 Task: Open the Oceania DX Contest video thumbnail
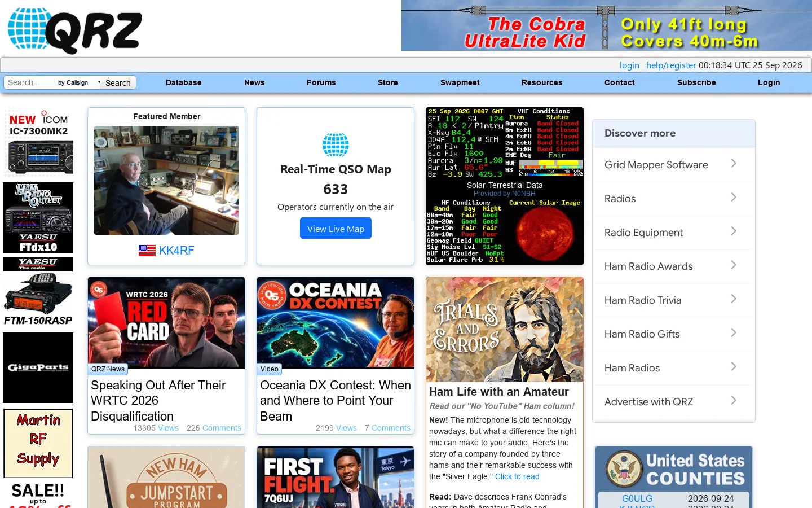coord(336,323)
